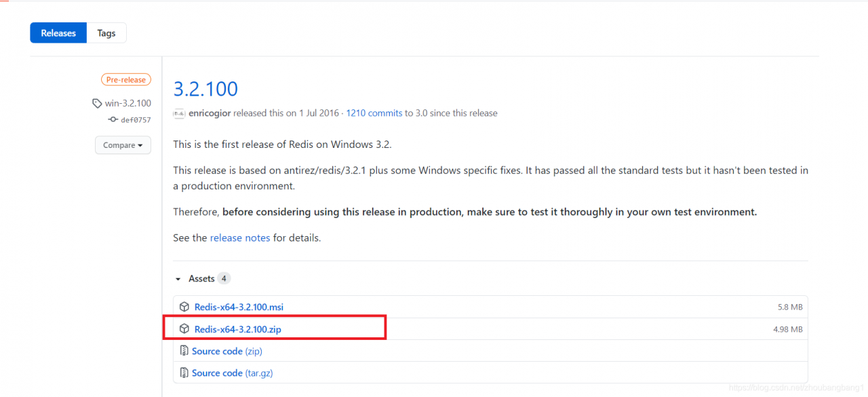The image size is (868, 397).
Task: Open the win-3.2.100 tag link
Action: pyautogui.click(x=128, y=103)
